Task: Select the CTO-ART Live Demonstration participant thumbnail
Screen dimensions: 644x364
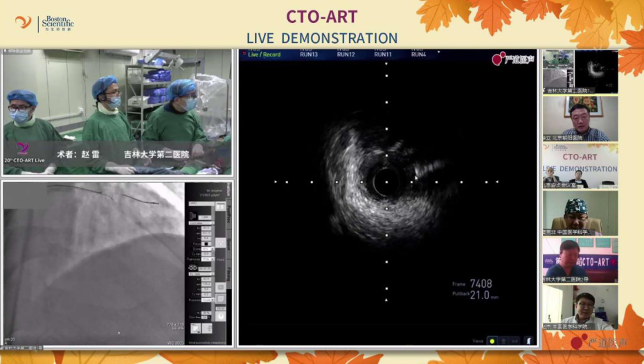Action: pos(580,166)
